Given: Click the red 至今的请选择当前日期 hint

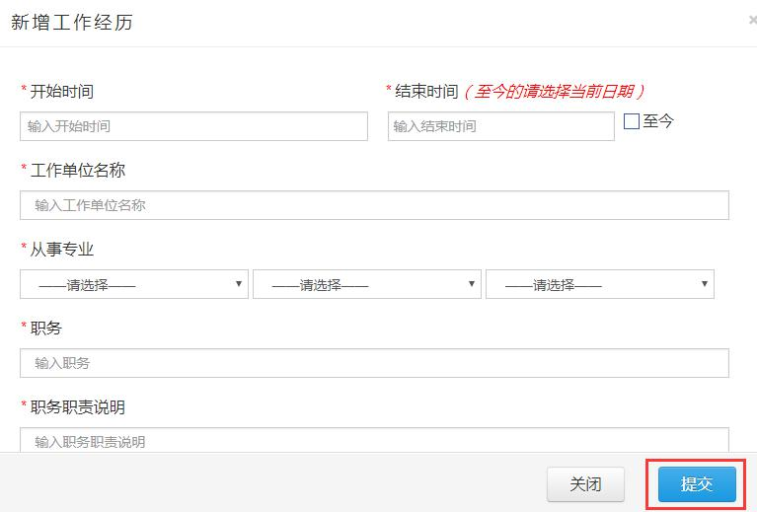Looking at the screenshot, I should 554,91.
